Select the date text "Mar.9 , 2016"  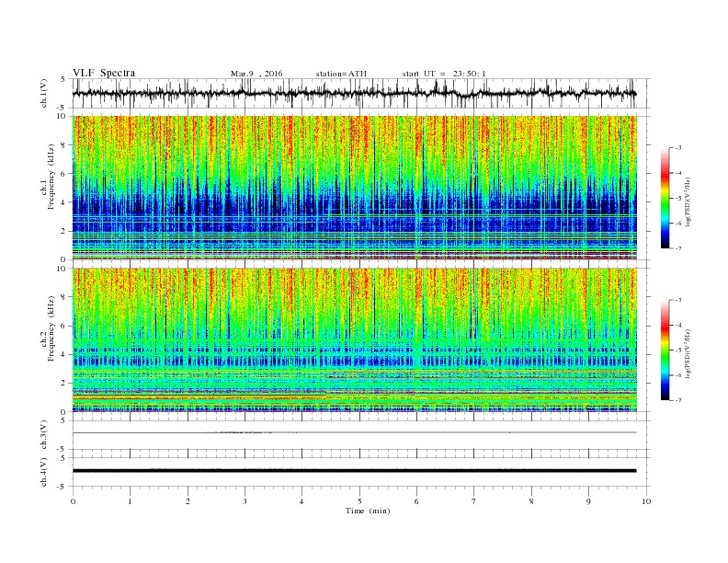pos(256,74)
